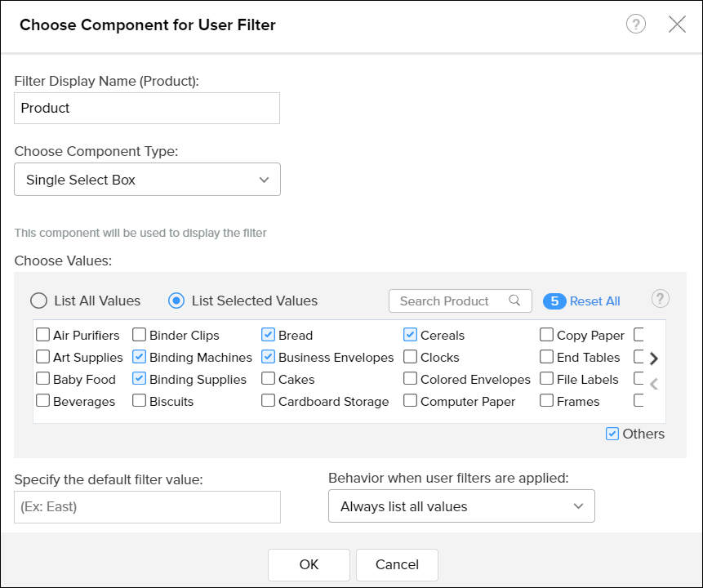Click the 5 selected values count badge

[x=554, y=301]
